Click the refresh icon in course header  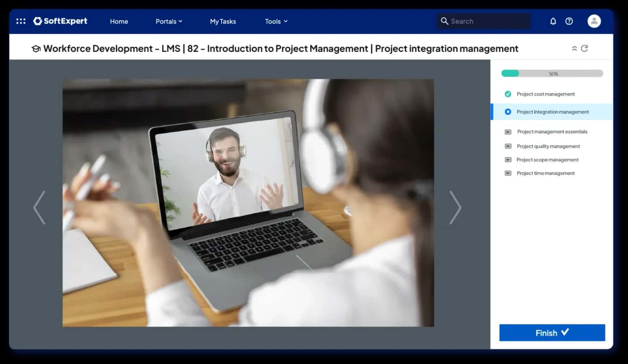click(585, 48)
